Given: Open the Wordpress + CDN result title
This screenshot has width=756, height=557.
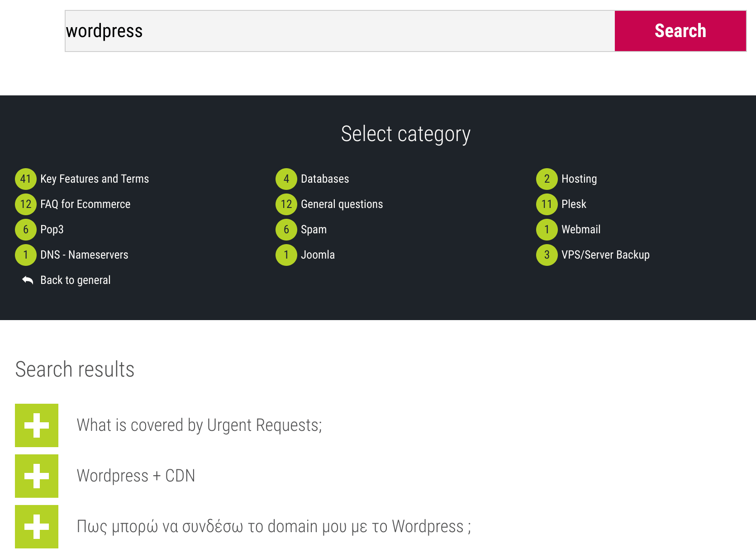Looking at the screenshot, I should pos(136,476).
